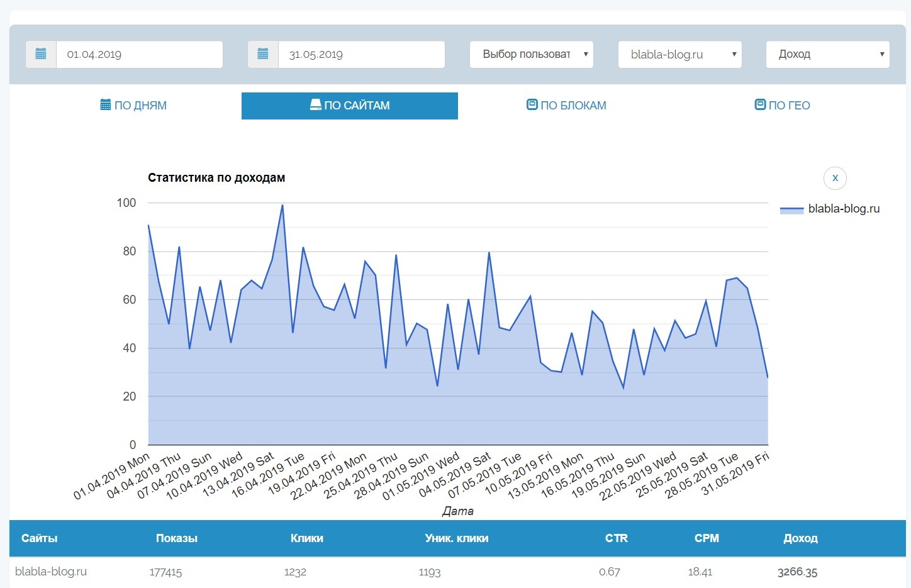The width and height of the screenshot is (911, 588).
Task: Click the blabla-blog.ru row in the table
Action: pyautogui.click(x=51, y=572)
